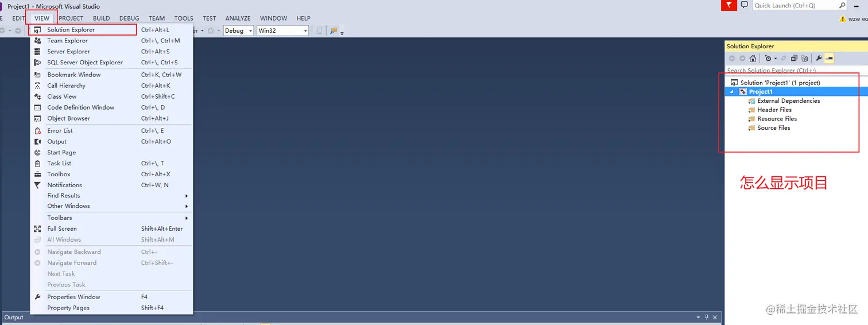Select Project1 node in Solution Explorer
The image size is (868, 325).
pos(761,92)
